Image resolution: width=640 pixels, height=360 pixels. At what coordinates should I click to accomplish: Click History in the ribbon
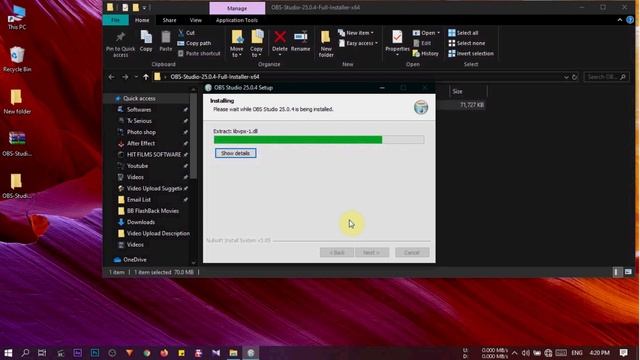(426, 53)
